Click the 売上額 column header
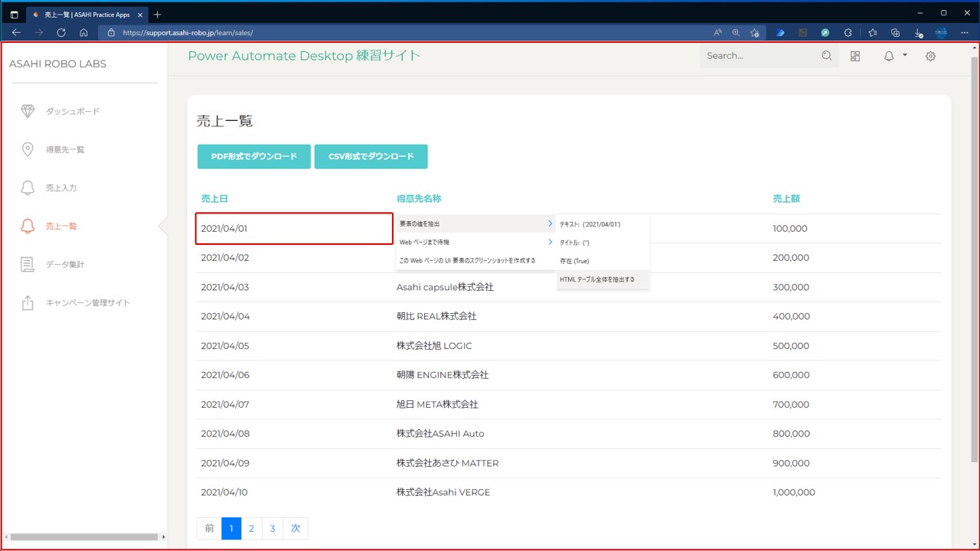This screenshot has width=980, height=551. (786, 199)
